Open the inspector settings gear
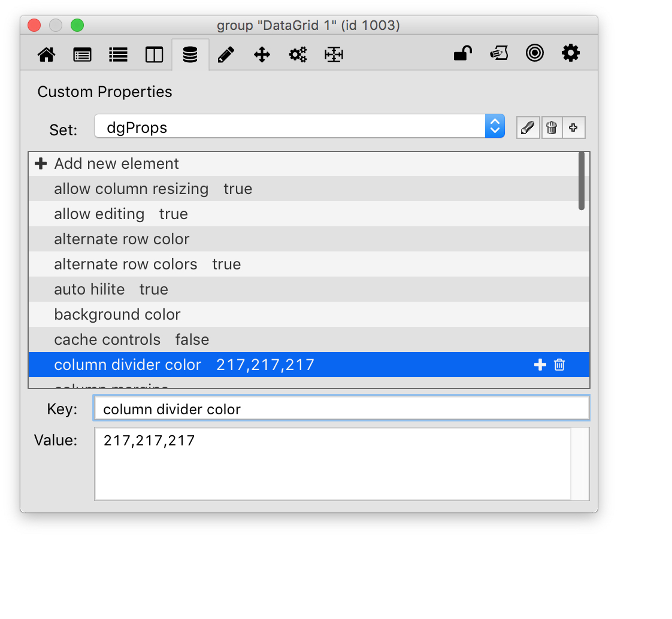Image resolution: width=672 pixels, height=619 pixels. pyautogui.click(x=570, y=54)
